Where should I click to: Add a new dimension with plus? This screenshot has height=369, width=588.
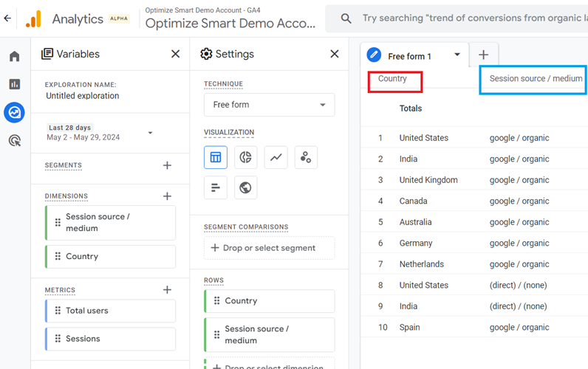[167, 196]
